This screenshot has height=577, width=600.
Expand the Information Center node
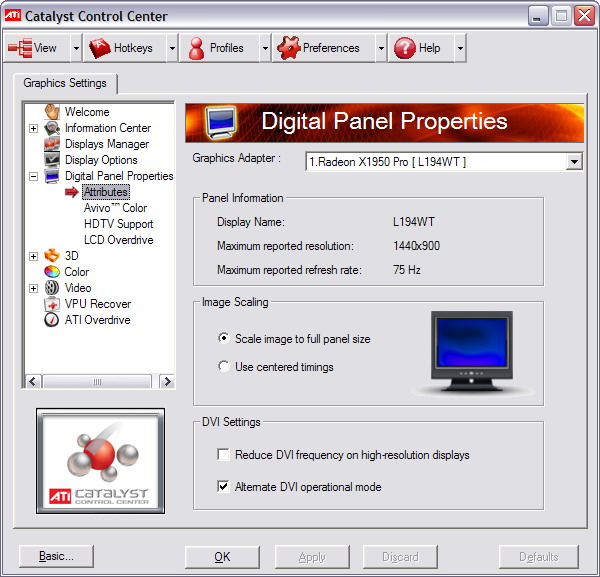(x=34, y=128)
